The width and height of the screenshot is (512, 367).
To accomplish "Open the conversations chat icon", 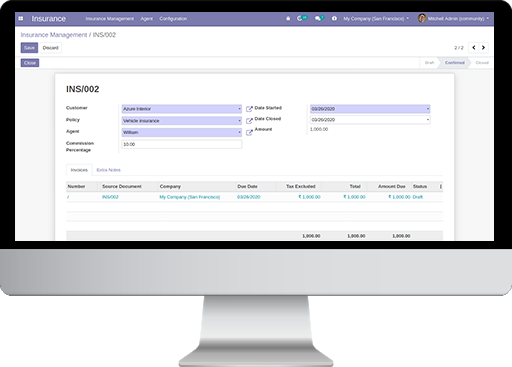I will click(x=318, y=19).
